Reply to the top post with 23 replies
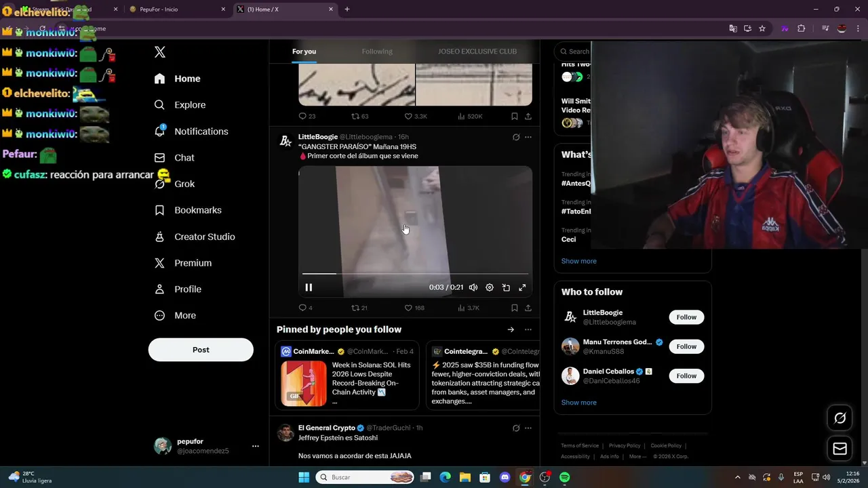Image resolution: width=868 pixels, height=488 pixels. click(307, 117)
